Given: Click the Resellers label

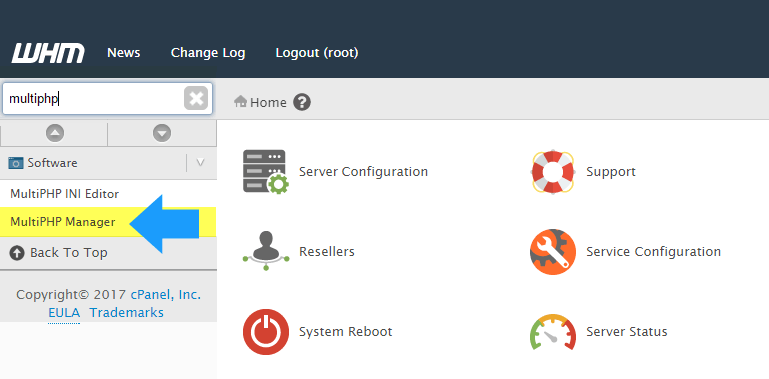Looking at the screenshot, I should pyautogui.click(x=327, y=252).
